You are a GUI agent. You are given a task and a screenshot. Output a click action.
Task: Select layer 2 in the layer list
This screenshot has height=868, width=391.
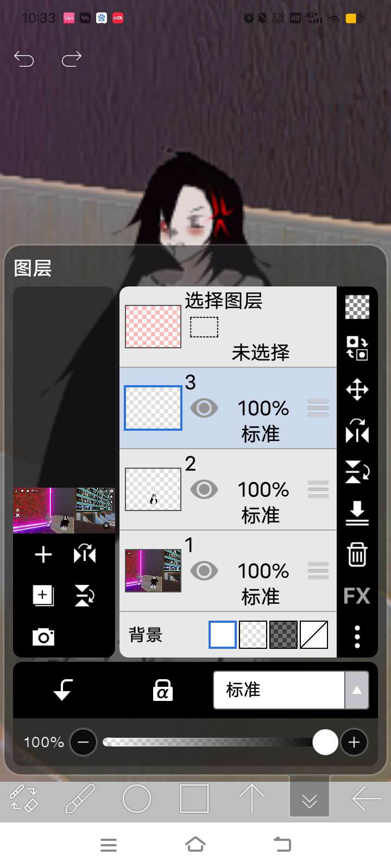tap(261, 489)
